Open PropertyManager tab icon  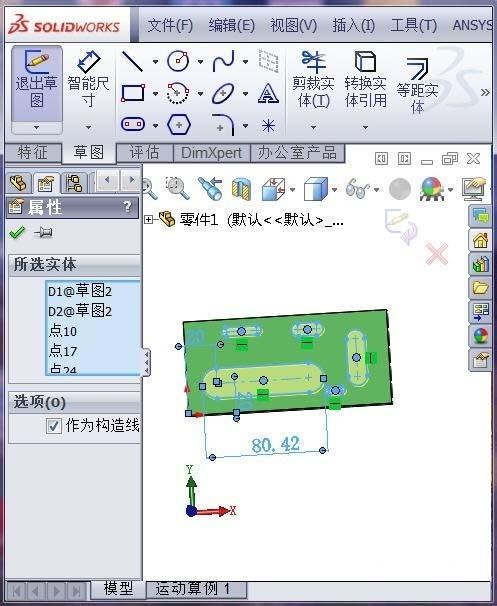click(46, 183)
